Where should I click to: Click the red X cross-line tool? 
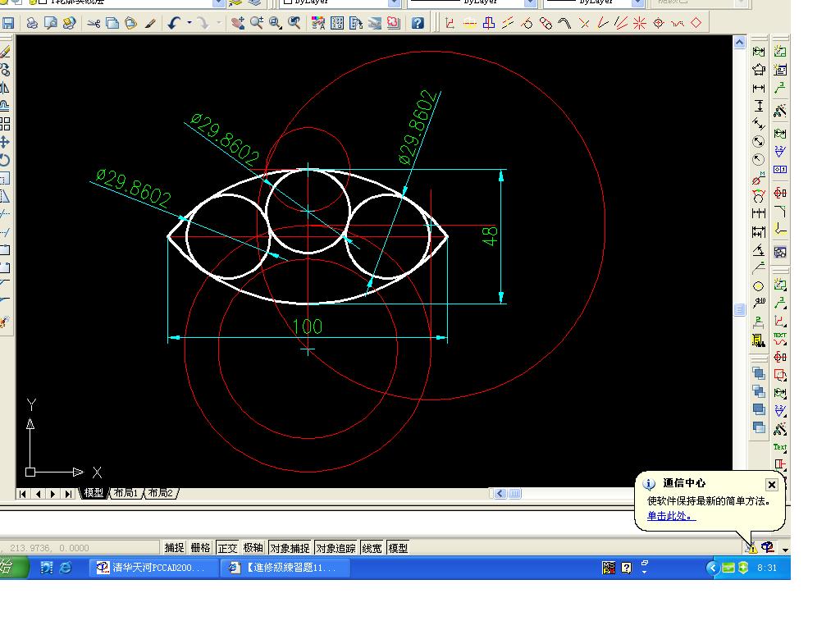pyautogui.click(x=584, y=23)
